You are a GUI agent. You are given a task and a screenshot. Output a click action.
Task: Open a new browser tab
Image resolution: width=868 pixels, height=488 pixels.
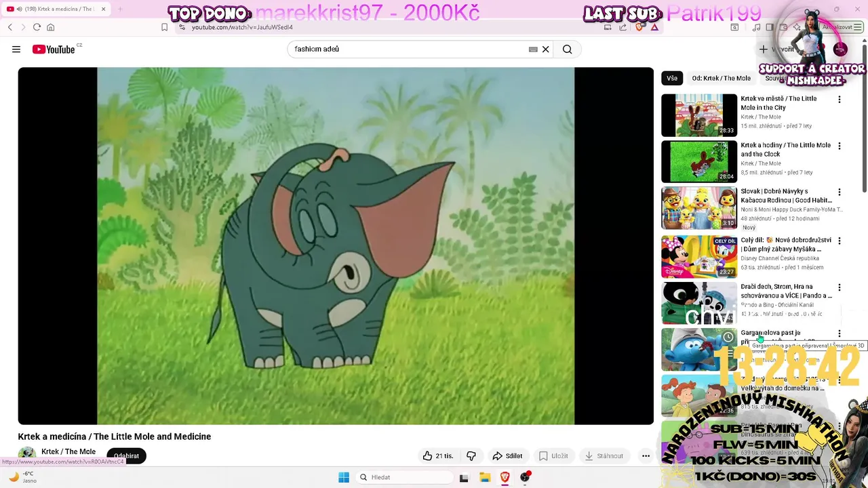click(x=120, y=9)
